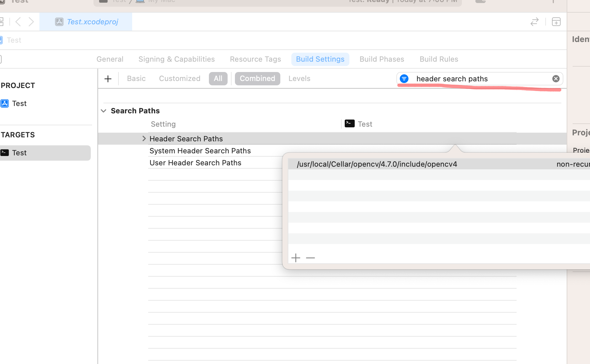Go forward with the right chevron

[x=31, y=22]
